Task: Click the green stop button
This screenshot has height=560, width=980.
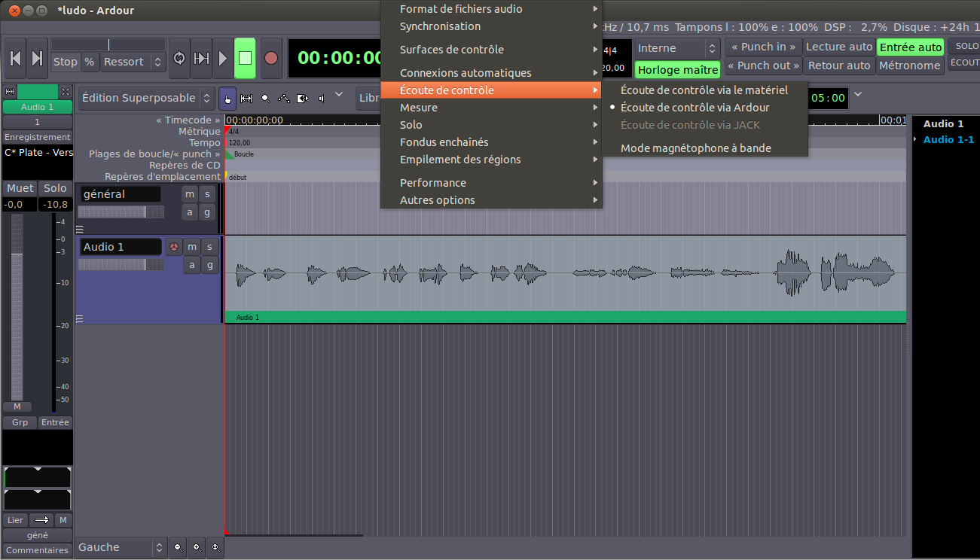Action: click(246, 59)
